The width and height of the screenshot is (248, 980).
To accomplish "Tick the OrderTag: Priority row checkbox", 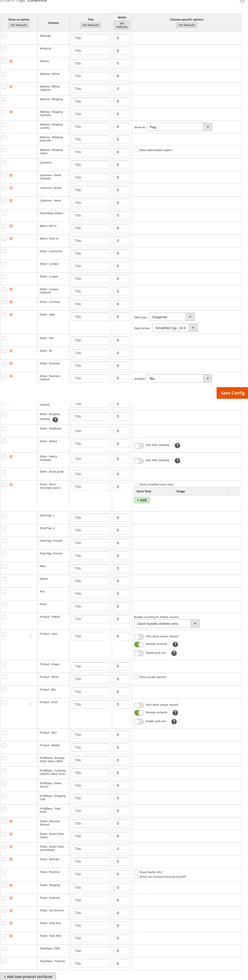I will click(x=5, y=554).
